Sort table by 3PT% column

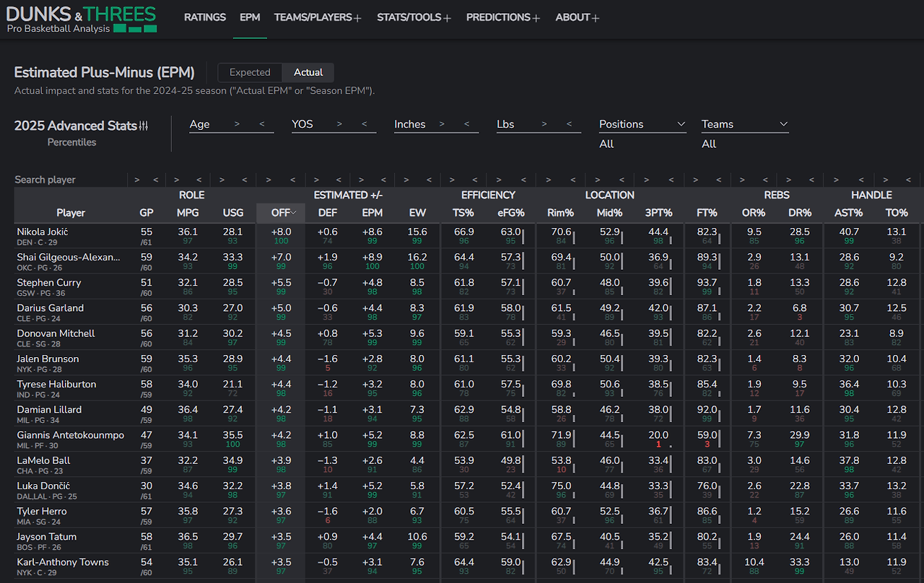coord(658,213)
